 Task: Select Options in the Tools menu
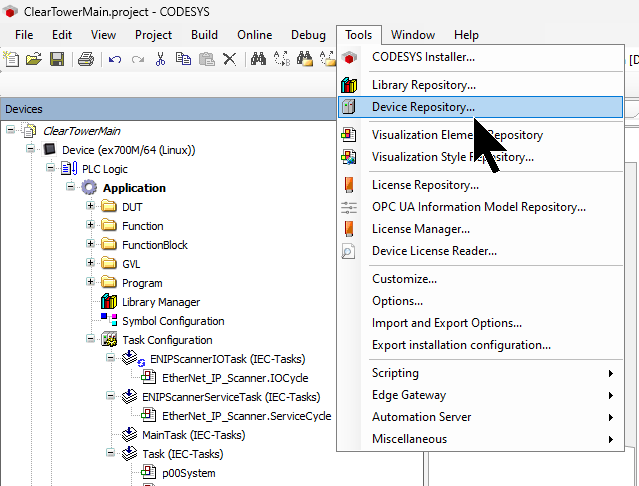tap(397, 301)
